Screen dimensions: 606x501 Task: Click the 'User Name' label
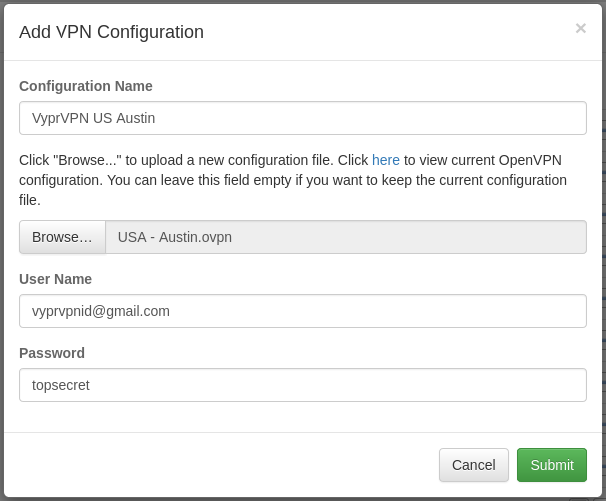55,279
